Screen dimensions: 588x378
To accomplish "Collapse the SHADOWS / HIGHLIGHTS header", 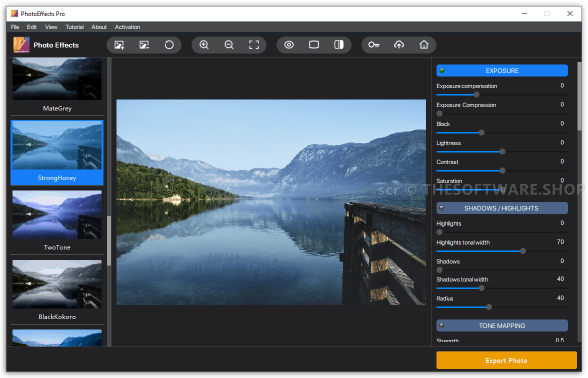I will point(502,208).
